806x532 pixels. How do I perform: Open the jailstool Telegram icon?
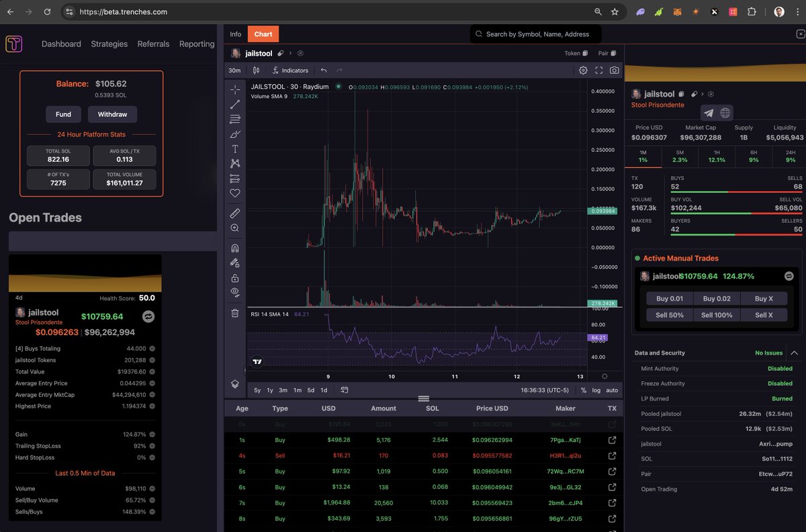tap(709, 113)
